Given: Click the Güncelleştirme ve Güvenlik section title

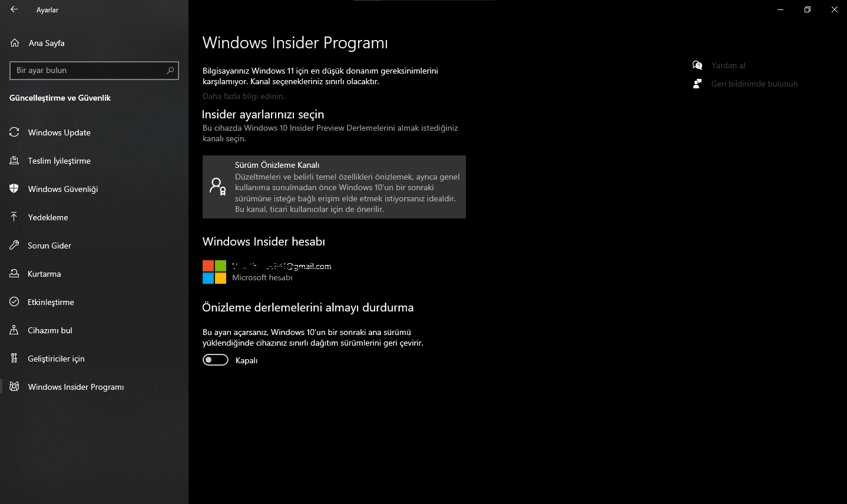Looking at the screenshot, I should [60, 98].
